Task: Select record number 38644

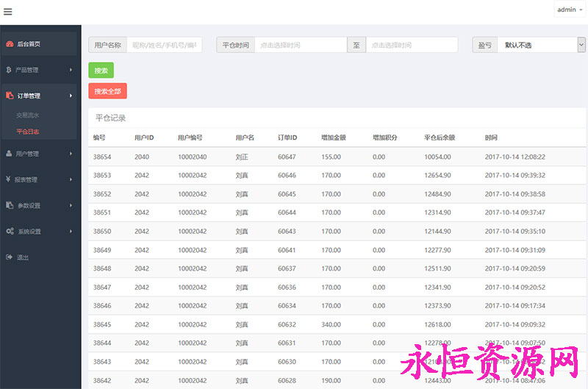Action: point(102,343)
